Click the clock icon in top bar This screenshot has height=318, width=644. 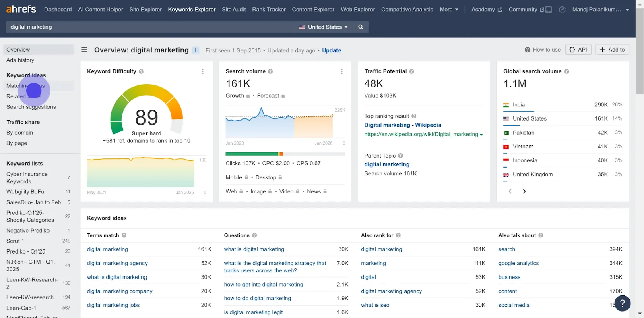[562, 10]
